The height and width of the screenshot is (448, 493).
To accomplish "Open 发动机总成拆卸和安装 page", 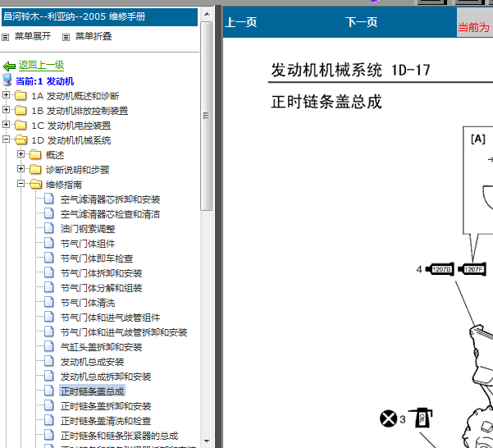I will click(x=106, y=377).
